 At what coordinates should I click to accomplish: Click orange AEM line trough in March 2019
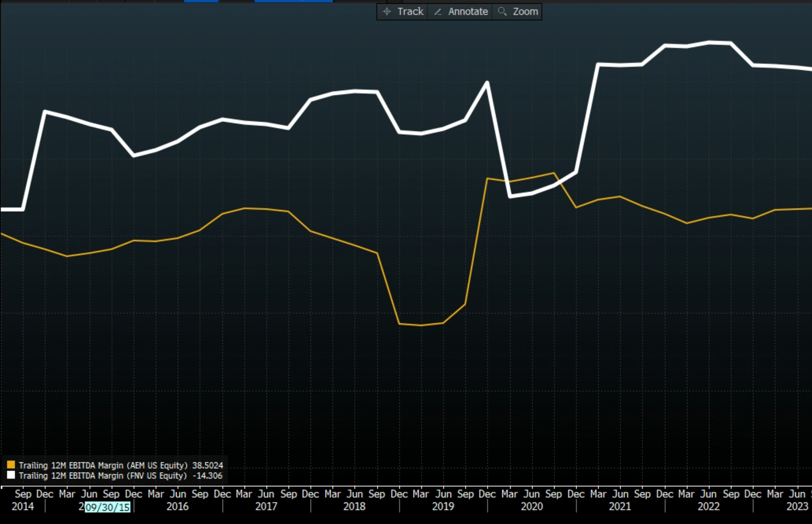[x=421, y=325]
